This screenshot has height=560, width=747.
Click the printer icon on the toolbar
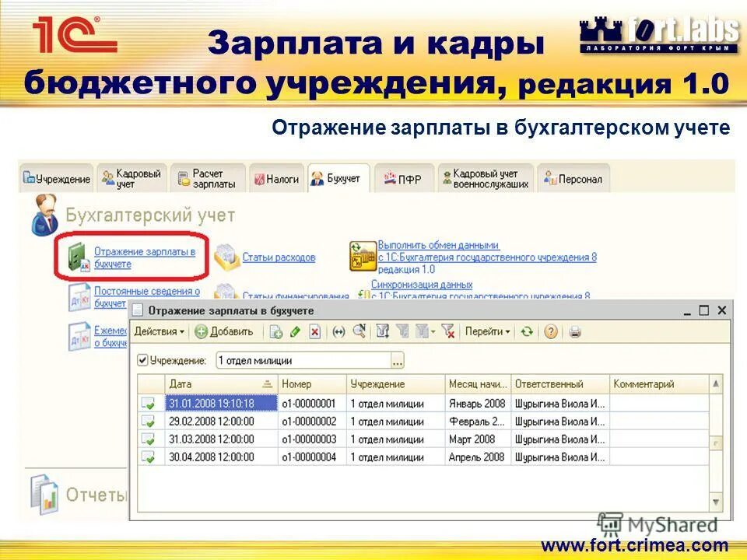574,332
